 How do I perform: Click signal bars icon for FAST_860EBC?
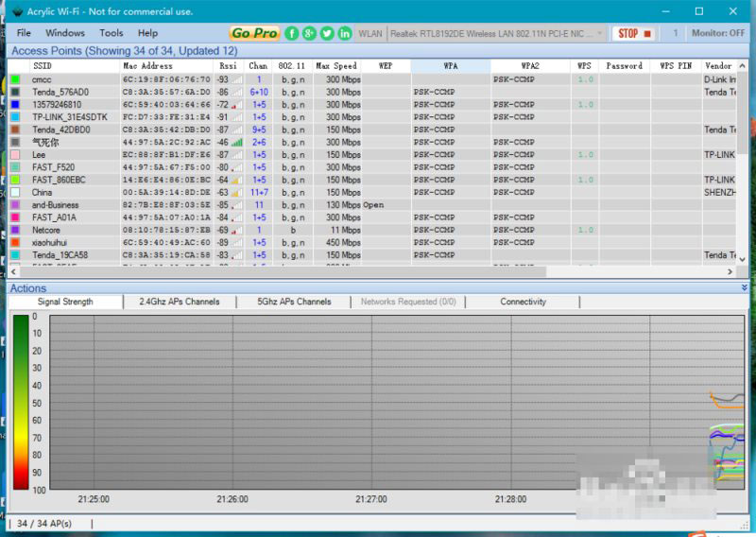[x=236, y=180]
